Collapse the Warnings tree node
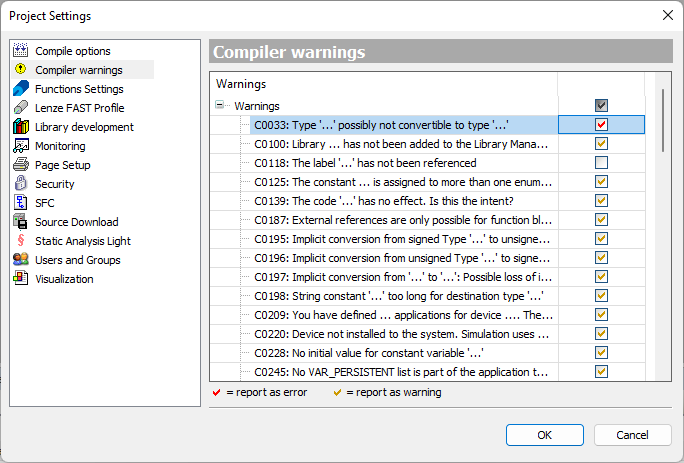 pos(219,105)
